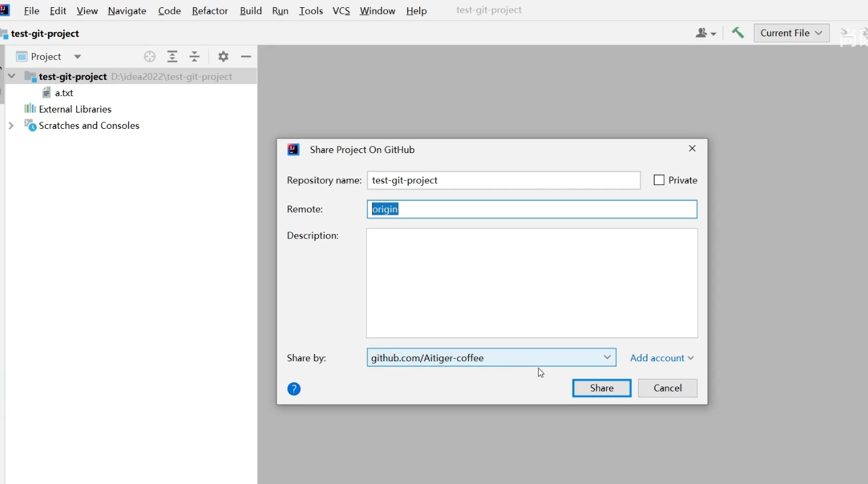Open the Refactor menu
Viewport: 868px width, 484px height.
210,11
